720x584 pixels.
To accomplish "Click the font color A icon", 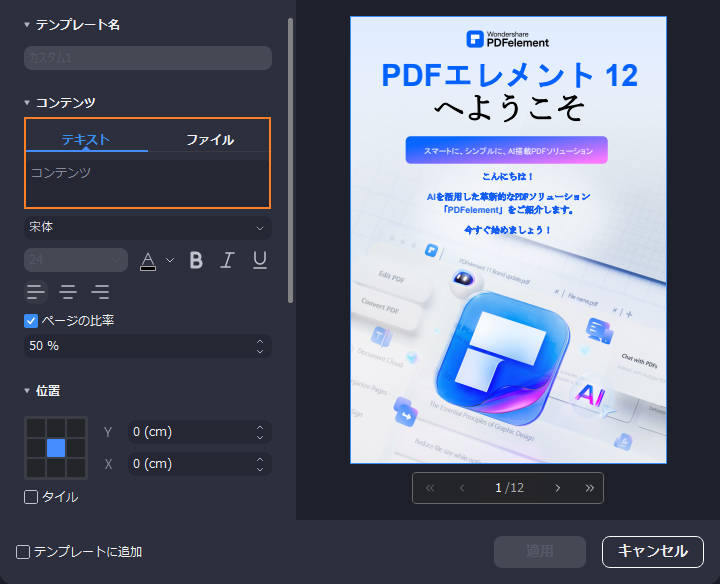I will [148, 261].
